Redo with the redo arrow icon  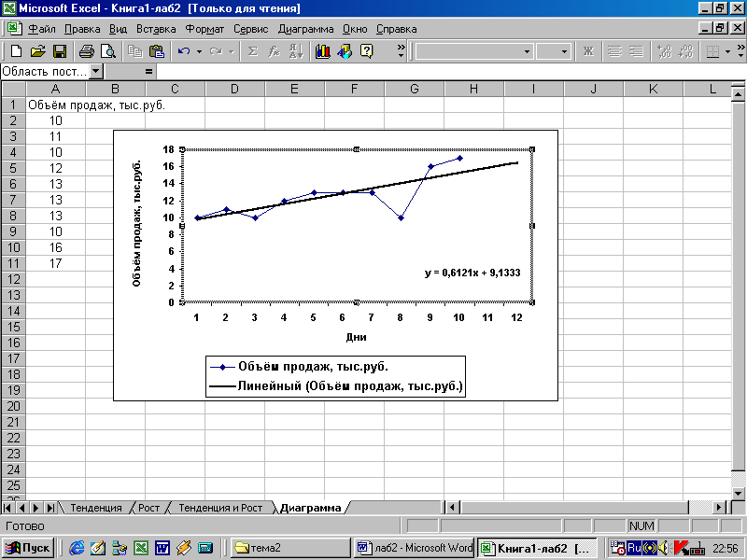coord(216,51)
